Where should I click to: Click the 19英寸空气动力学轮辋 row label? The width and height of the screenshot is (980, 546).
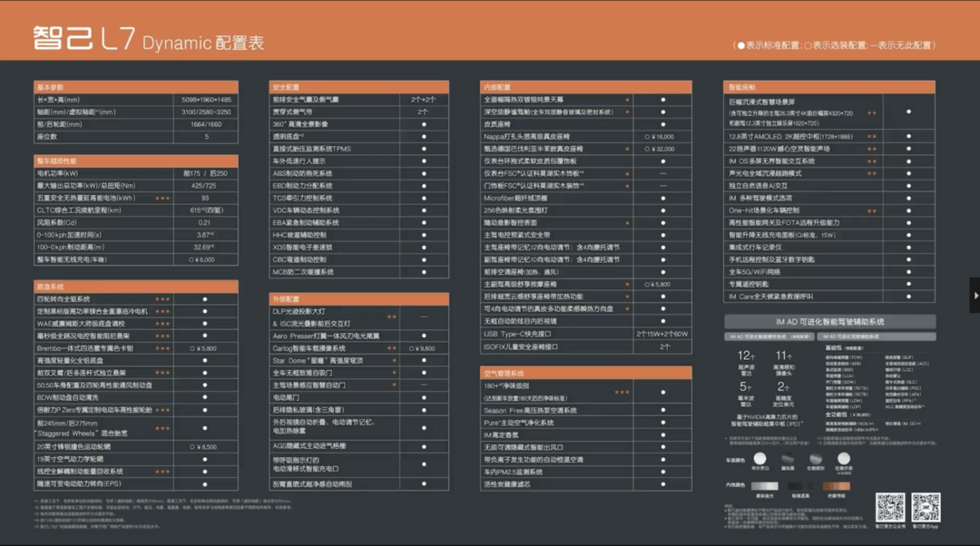click(70, 459)
